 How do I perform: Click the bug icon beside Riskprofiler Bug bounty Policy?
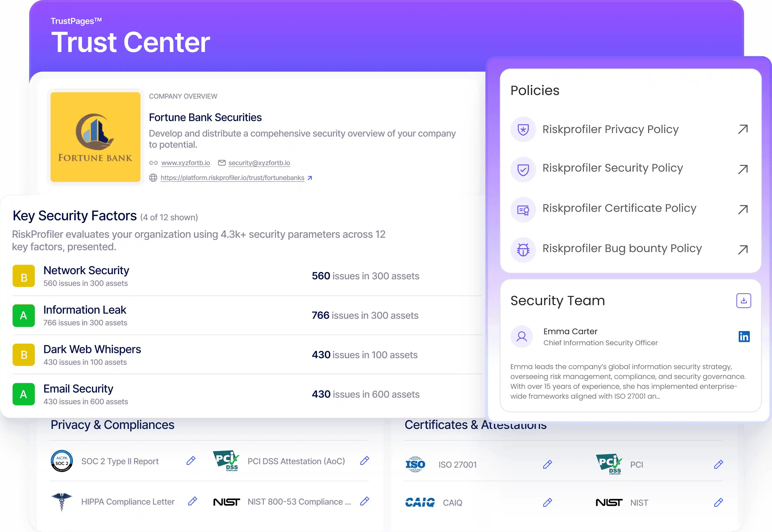[523, 249]
